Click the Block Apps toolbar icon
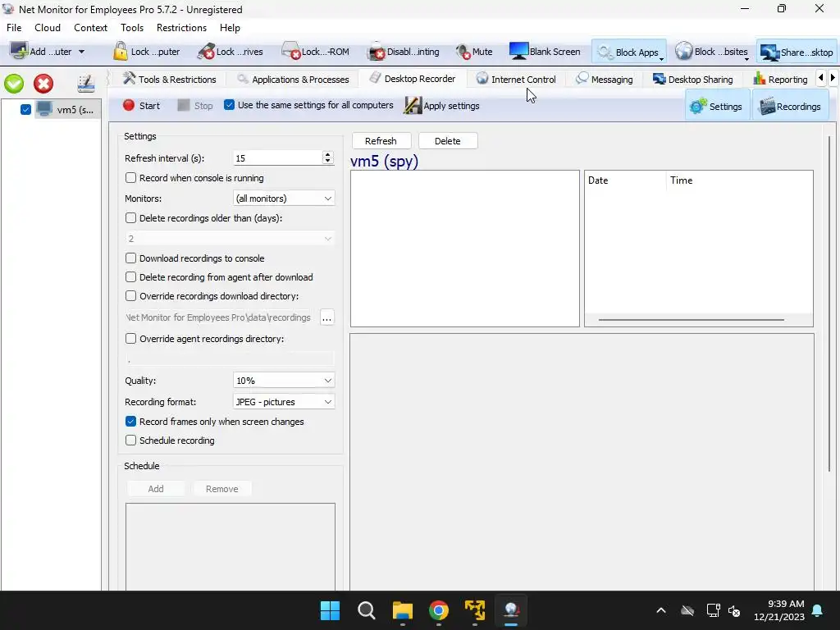 coord(605,52)
